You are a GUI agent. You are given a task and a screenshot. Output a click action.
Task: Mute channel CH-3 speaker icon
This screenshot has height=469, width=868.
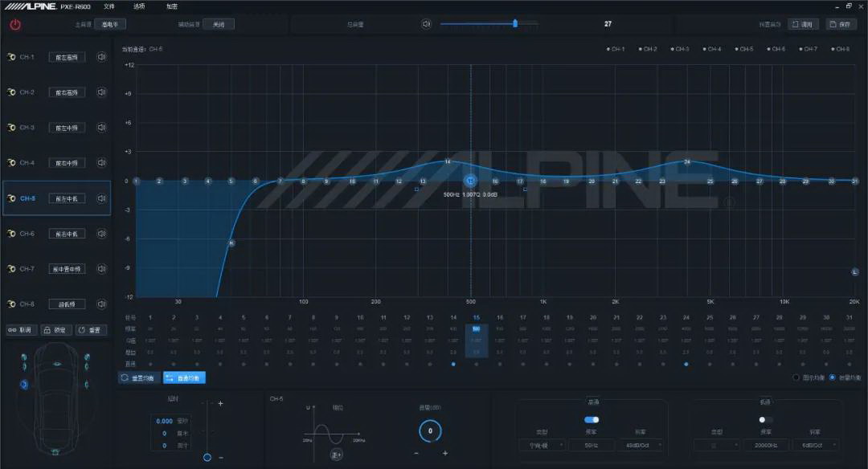[101, 128]
